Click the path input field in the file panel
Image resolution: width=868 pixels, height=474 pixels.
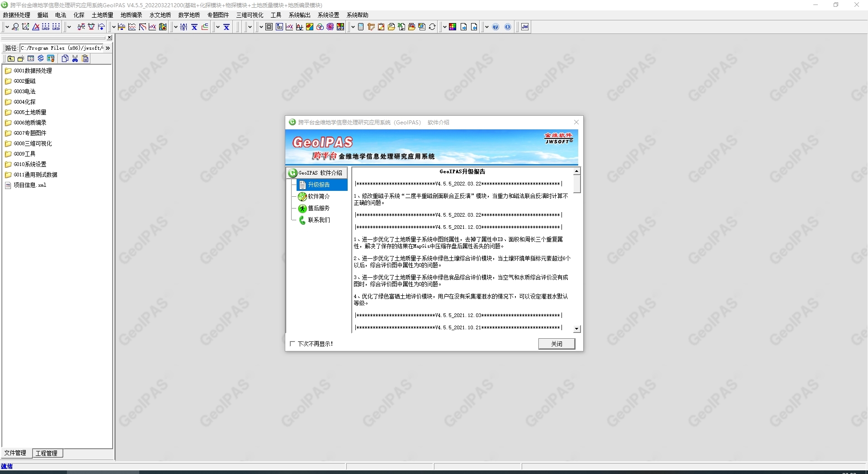[62, 48]
